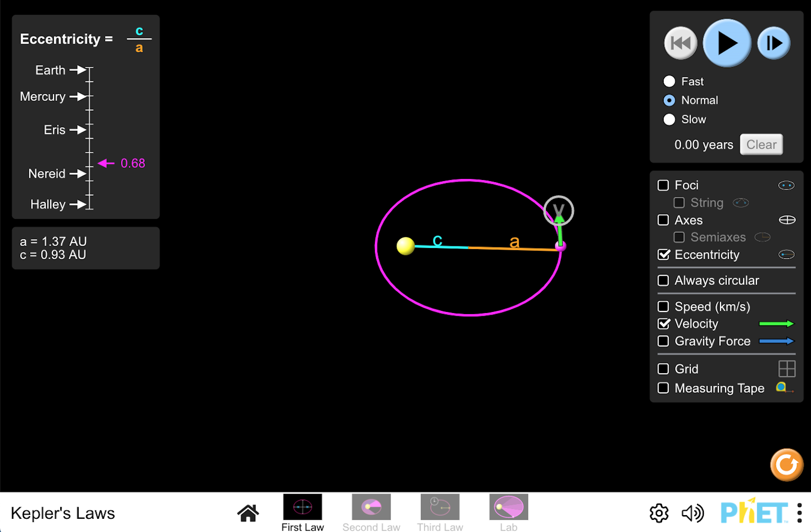Click the step forward icon
Image resolution: width=811 pixels, height=532 pixels.
pos(773,43)
